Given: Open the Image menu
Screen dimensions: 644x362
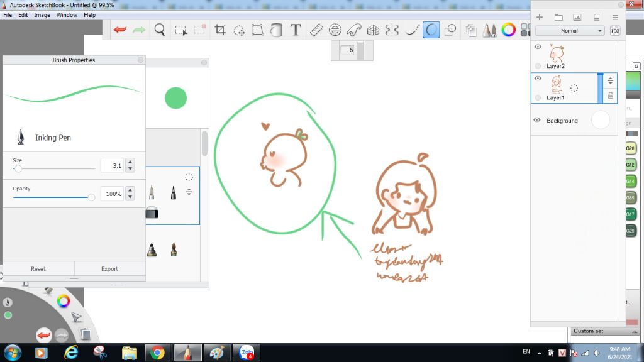Looking at the screenshot, I should (x=42, y=15).
